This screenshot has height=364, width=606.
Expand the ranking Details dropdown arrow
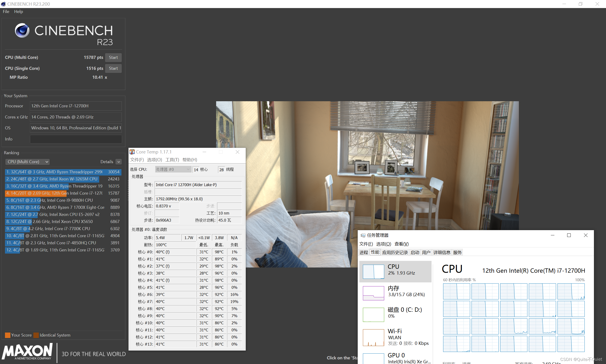[119, 162]
